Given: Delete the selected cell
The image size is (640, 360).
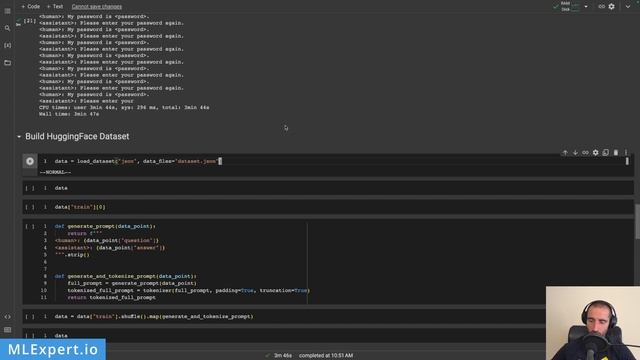Looking at the screenshot, I should point(616,153).
